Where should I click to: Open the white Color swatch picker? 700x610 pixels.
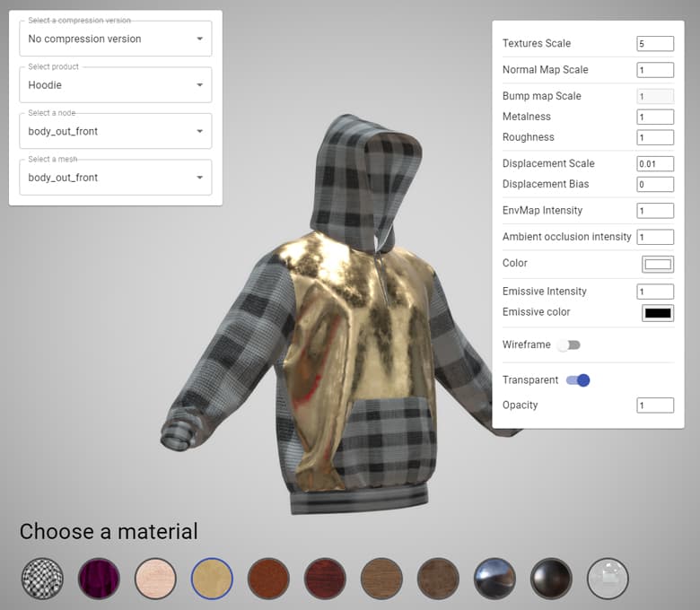coord(657,264)
